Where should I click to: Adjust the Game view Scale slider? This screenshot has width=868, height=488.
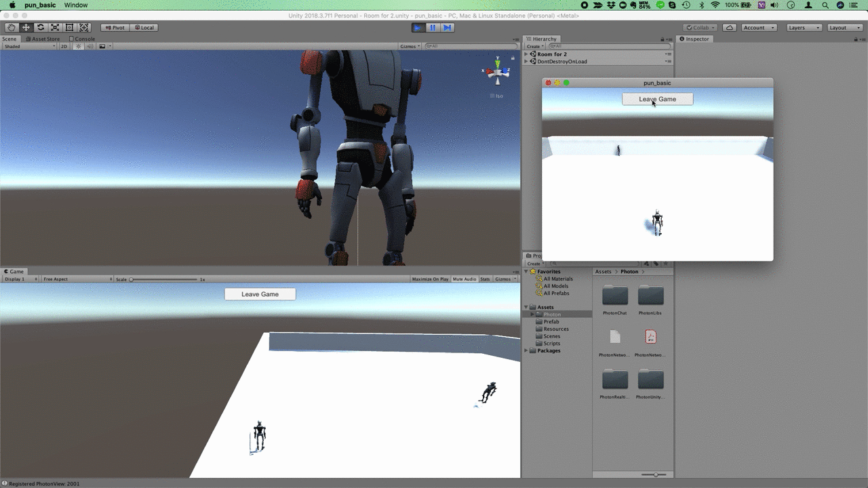point(165,279)
